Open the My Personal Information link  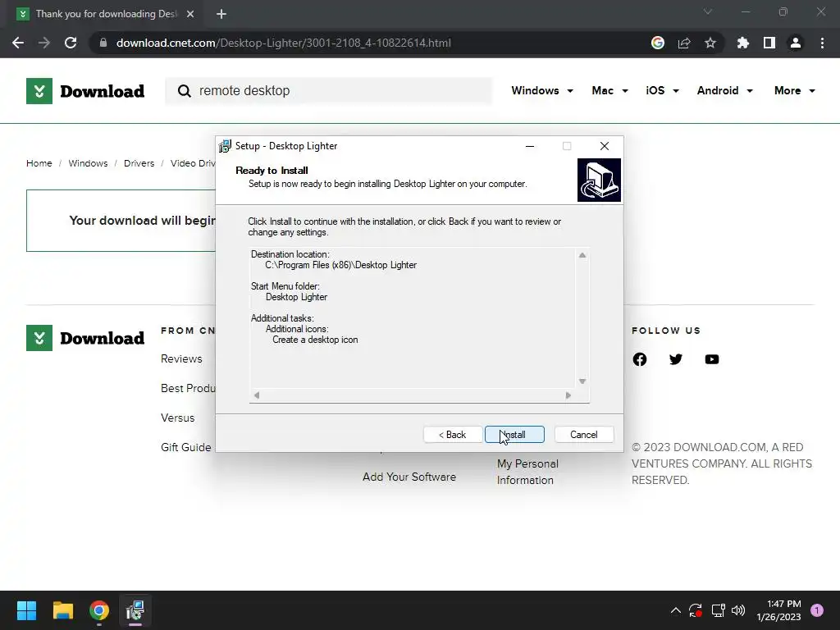(x=527, y=472)
